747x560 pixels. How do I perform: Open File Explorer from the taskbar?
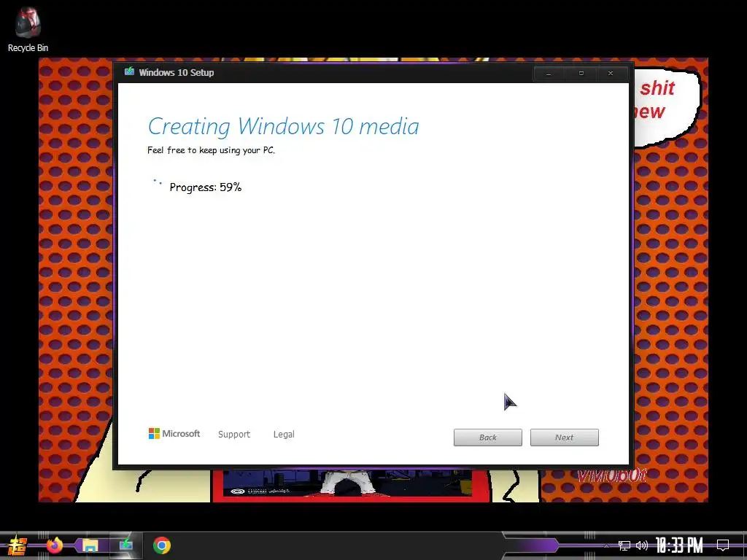click(x=90, y=545)
